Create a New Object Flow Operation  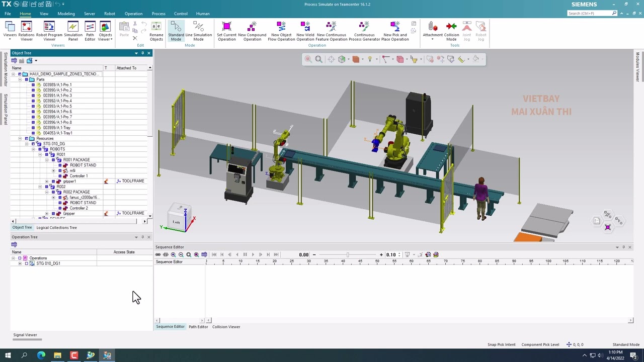pos(281,31)
